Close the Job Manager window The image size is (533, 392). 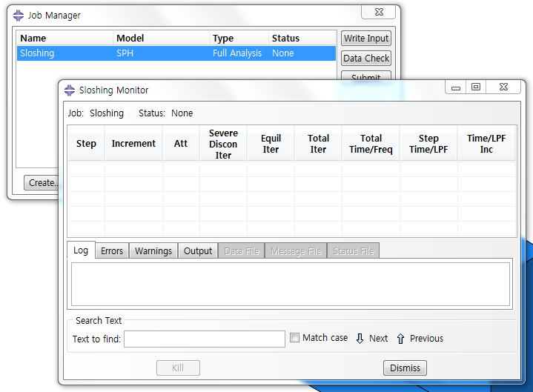point(379,13)
